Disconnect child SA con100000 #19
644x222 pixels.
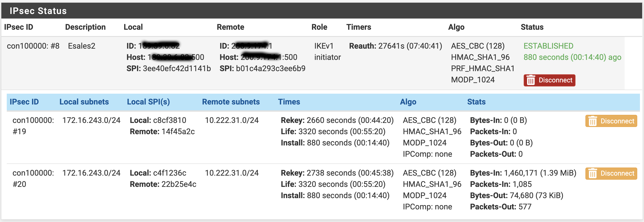point(611,121)
